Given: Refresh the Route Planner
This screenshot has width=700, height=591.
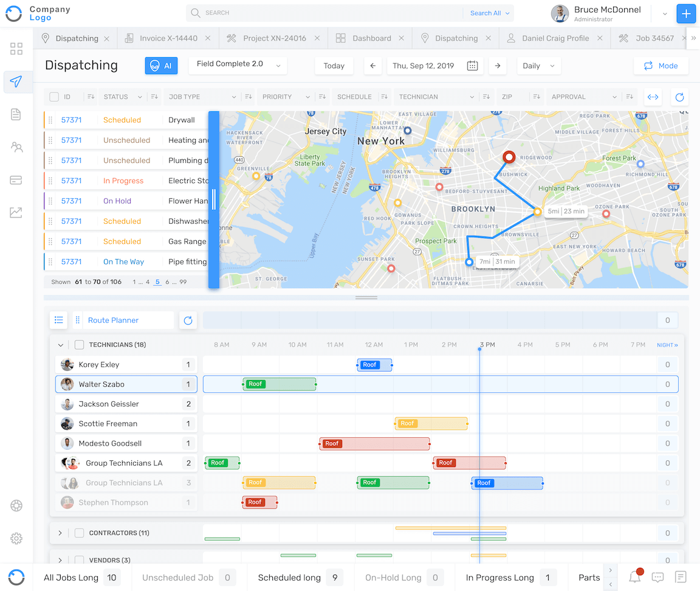Looking at the screenshot, I should coord(188,320).
